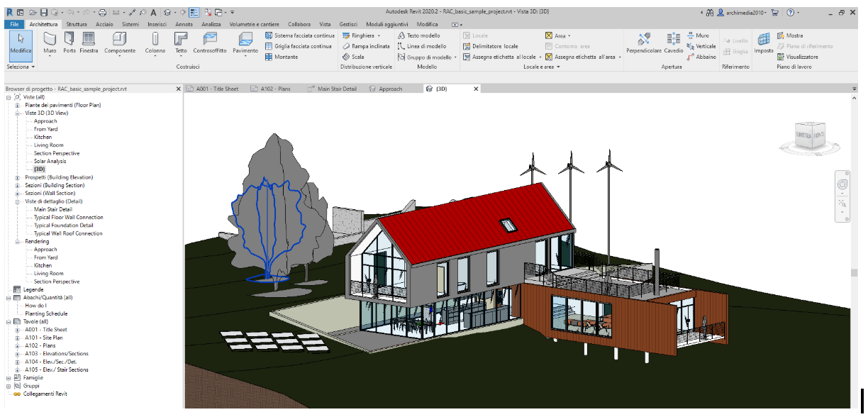Close the {3D} view tab
This screenshot has width=868, height=417.
[x=476, y=89]
